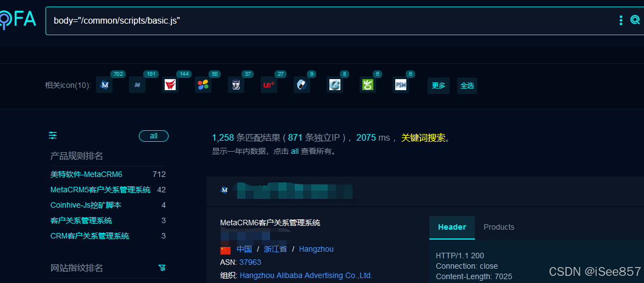644x283 pixels.
Task: Click the MetaCRM6客户关系管理系统 result title
Action: [x=270, y=223]
